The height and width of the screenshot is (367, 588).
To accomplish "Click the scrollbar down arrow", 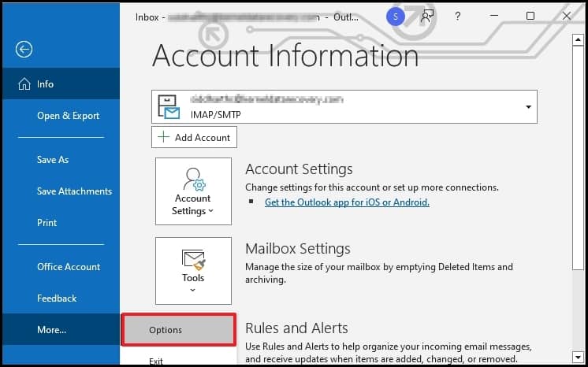I will (x=578, y=356).
